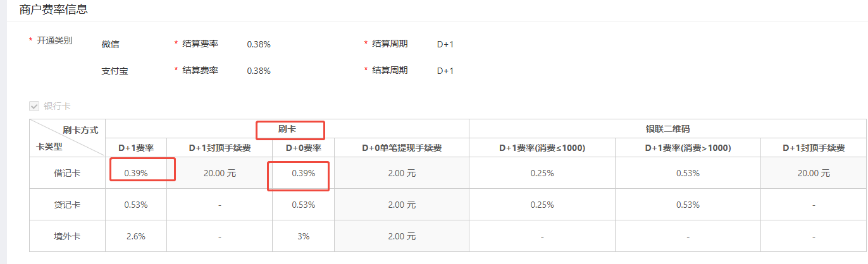
Task: Toggle the 银行卡 checkbox
Action: point(34,106)
